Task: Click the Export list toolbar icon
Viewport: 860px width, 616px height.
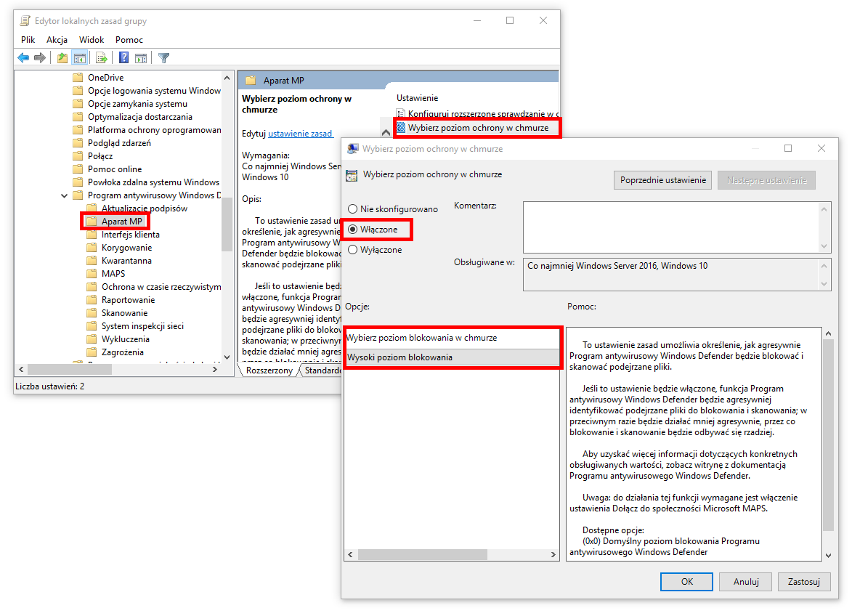Action: [x=102, y=57]
